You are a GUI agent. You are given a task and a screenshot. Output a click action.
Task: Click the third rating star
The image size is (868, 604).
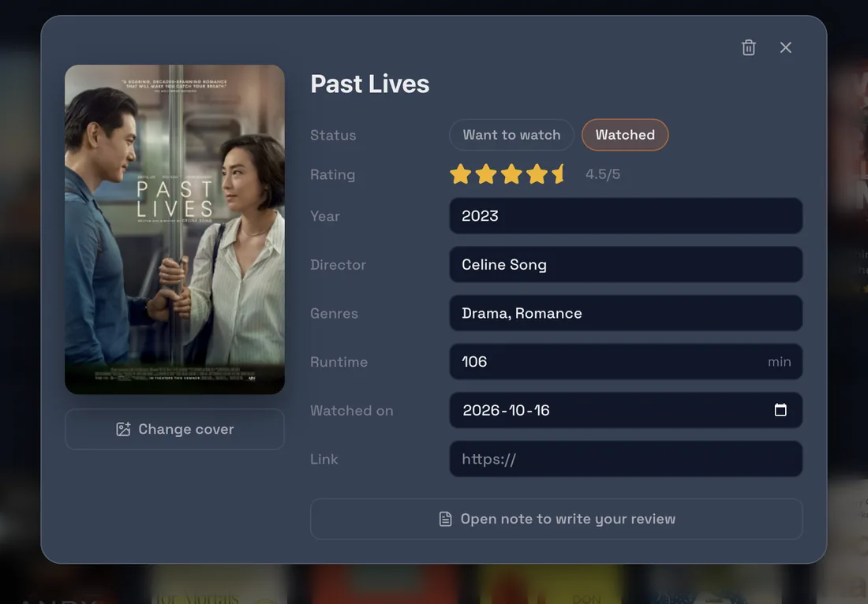(x=511, y=174)
